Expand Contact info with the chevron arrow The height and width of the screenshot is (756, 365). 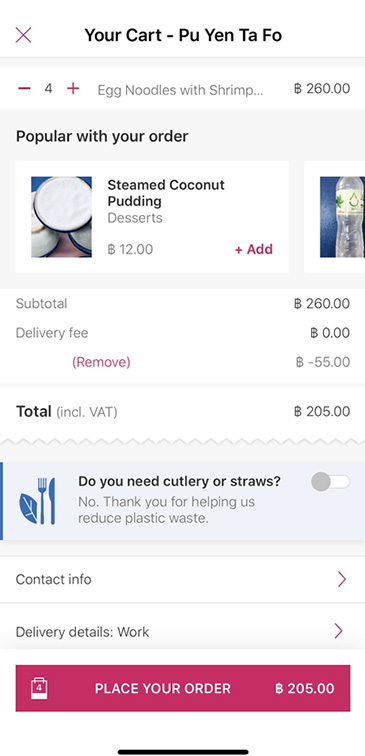coord(342,579)
